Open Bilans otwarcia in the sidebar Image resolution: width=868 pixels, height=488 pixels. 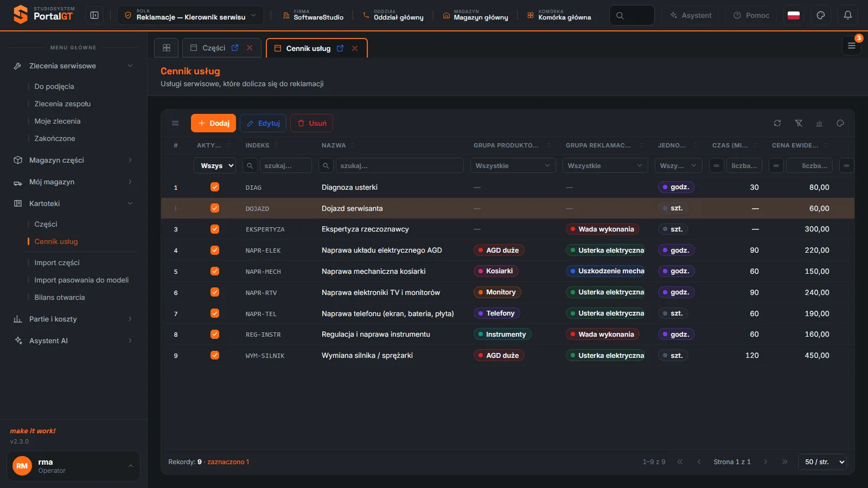pos(60,297)
